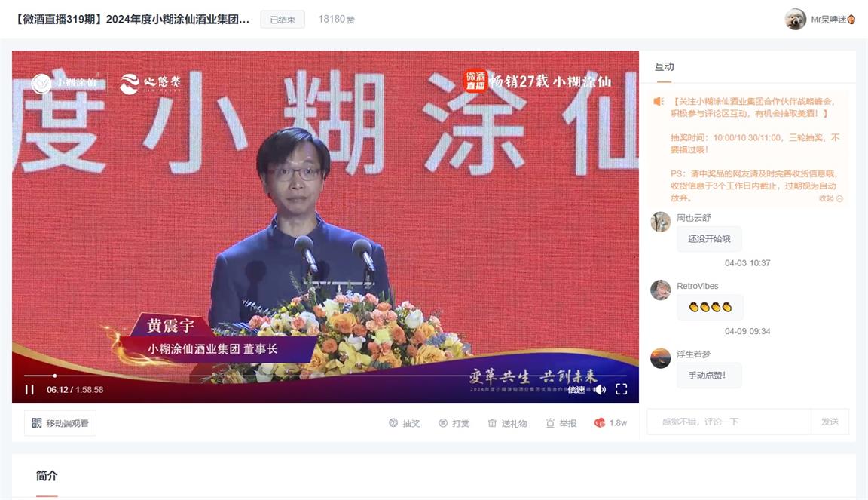This screenshot has width=868, height=500.
Task: Mute the video with speaker icon
Action: (x=600, y=390)
